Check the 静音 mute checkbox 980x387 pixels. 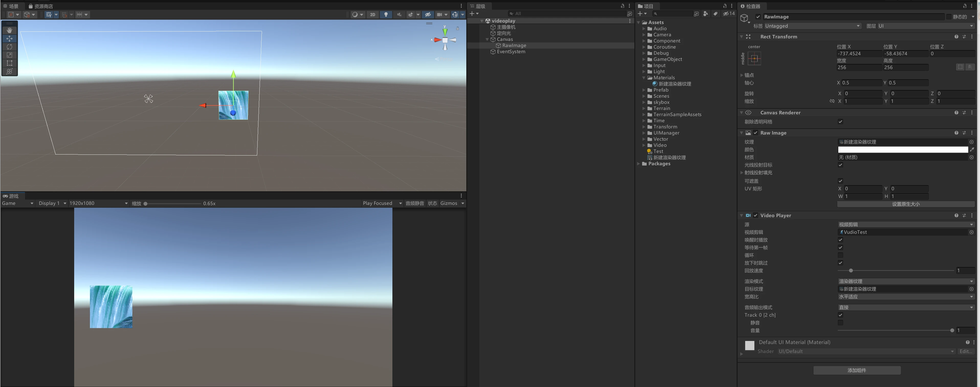click(x=840, y=323)
